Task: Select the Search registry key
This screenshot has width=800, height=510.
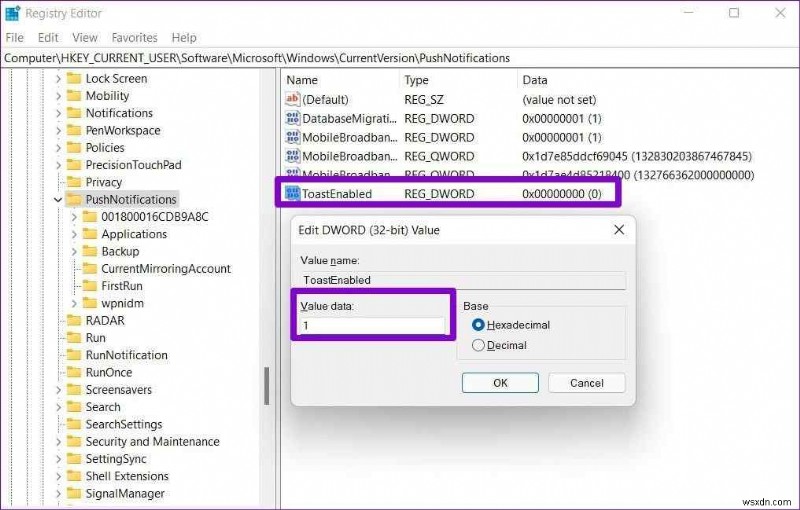Action: point(103,407)
